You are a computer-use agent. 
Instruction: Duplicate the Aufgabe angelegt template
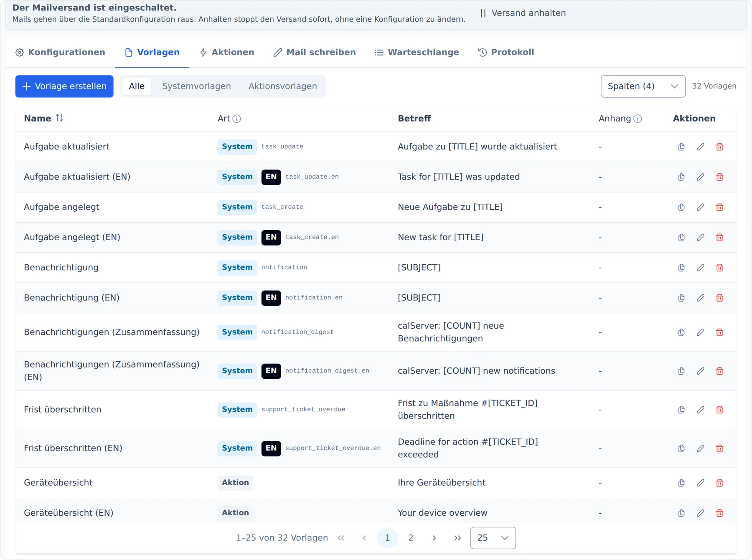pos(681,207)
